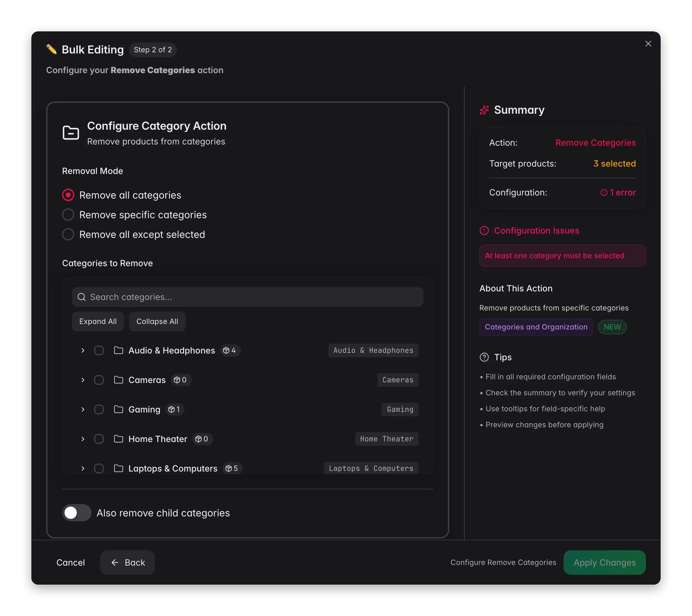This screenshot has height=616, width=692.
Task: Select Remove all categories radio option
Action: click(x=68, y=195)
